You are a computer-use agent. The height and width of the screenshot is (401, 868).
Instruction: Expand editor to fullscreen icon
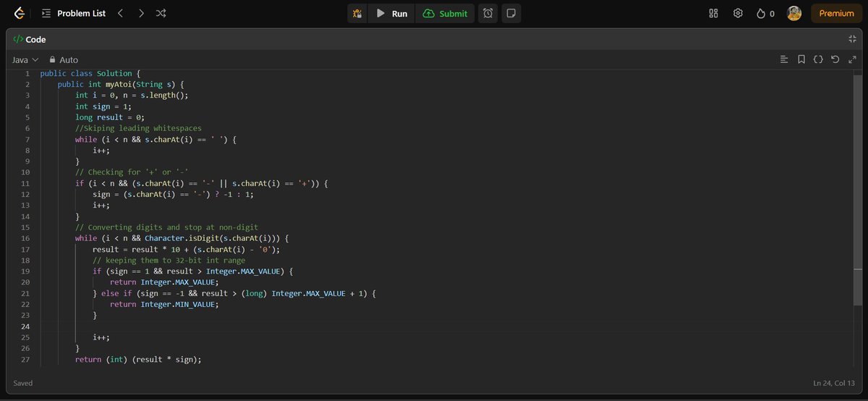coord(852,59)
